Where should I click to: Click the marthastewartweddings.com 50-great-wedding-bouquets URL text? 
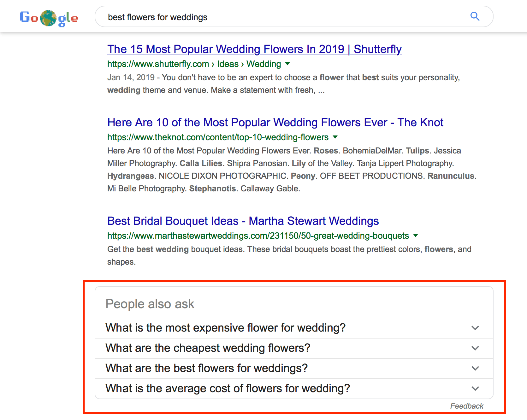point(258,236)
